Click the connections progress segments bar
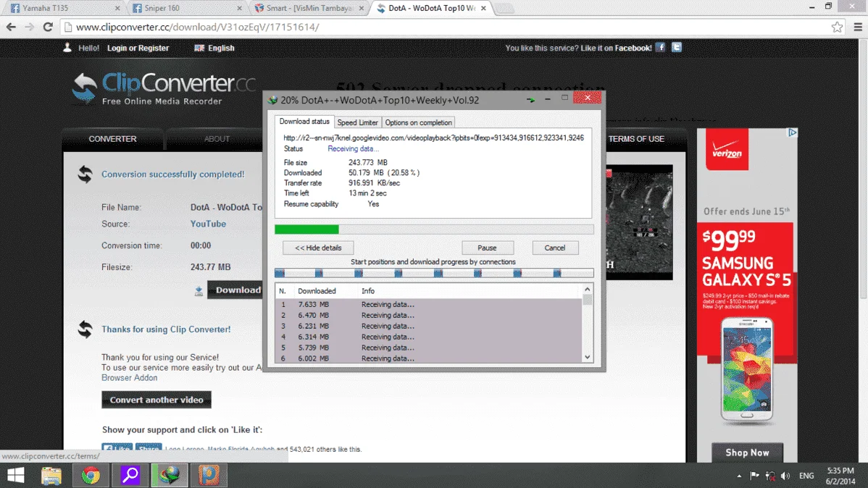The width and height of the screenshot is (868, 488). click(434, 273)
